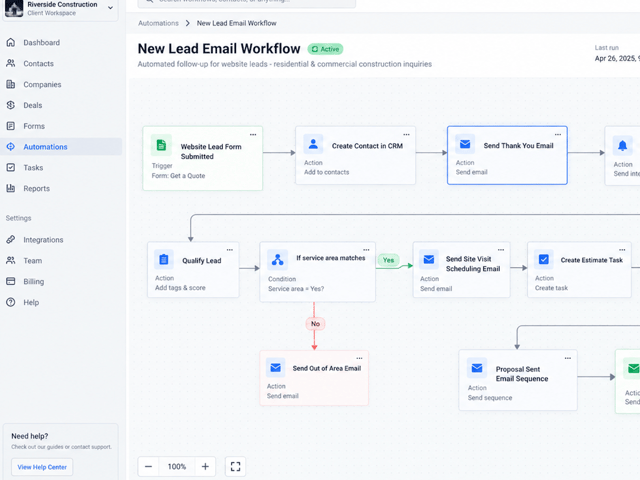Viewport: 640px width, 480px height.
Task: Open options menu on Proposal Sent Email Sequence
Action: 568,358
